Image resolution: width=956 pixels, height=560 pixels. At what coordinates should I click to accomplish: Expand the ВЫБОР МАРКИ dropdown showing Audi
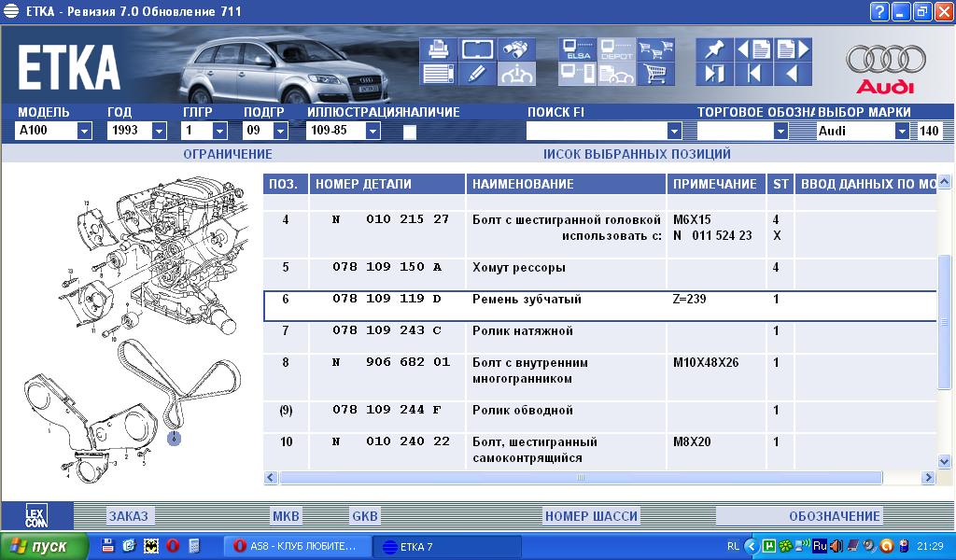click(x=901, y=132)
